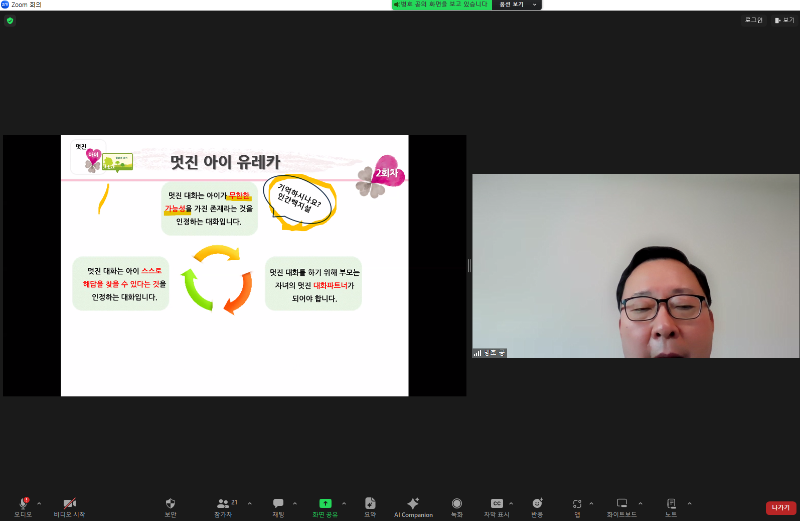
Task: Click the 2회차 pink heart badge
Action: pos(388,172)
